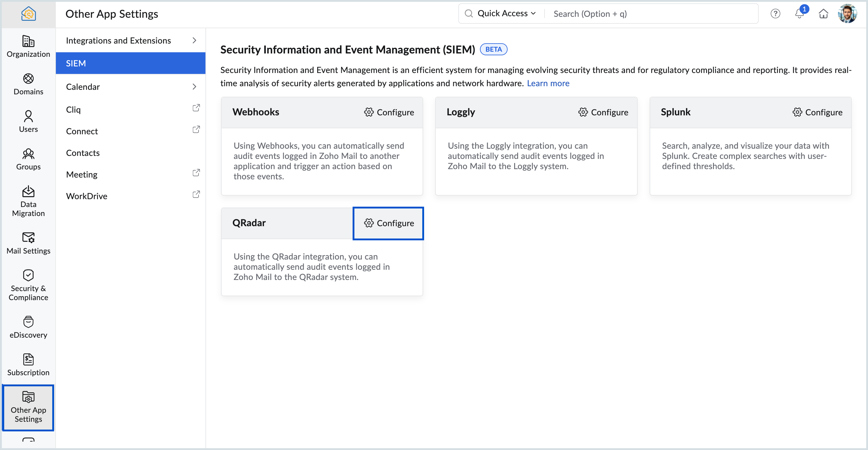Open Mail Settings
The height and width of the screenshot is (450, 868).
(x=28, y=243)
